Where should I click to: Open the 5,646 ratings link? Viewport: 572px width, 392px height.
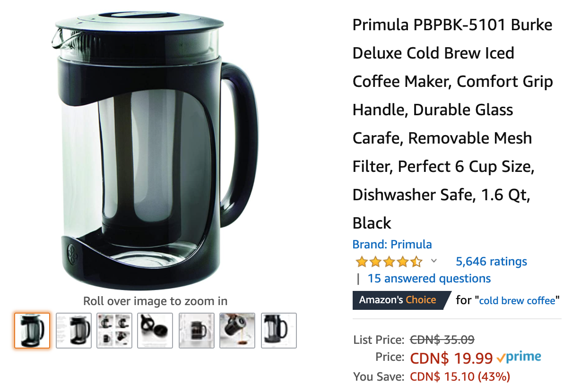point(491,261)
